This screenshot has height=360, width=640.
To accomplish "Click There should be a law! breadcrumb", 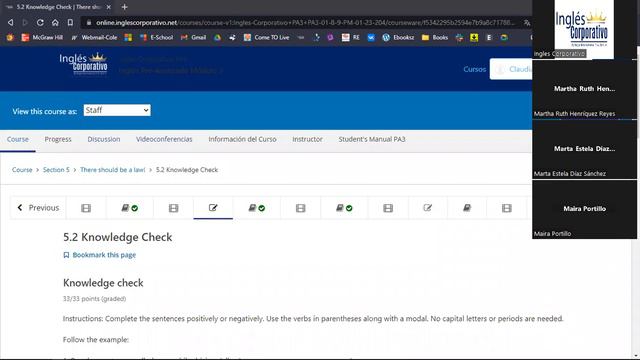I will tap(113, 170).
